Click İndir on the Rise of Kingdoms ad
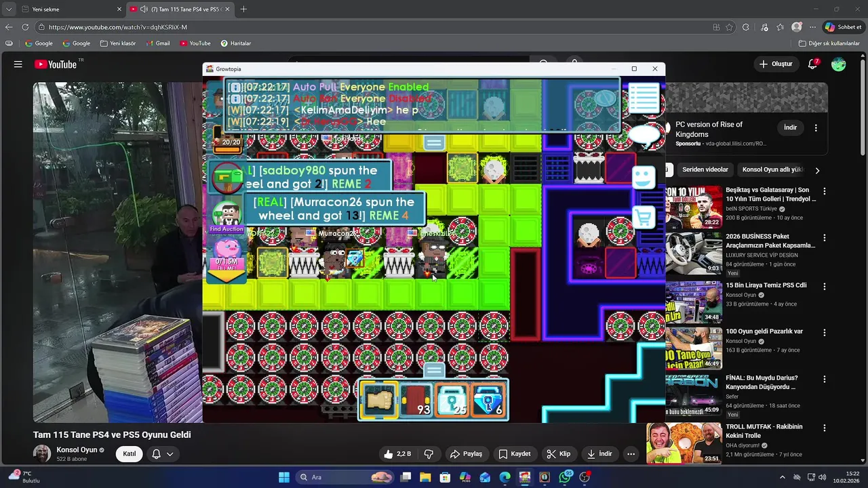Screen dimensions: 868x488 (x=790, y=127)
